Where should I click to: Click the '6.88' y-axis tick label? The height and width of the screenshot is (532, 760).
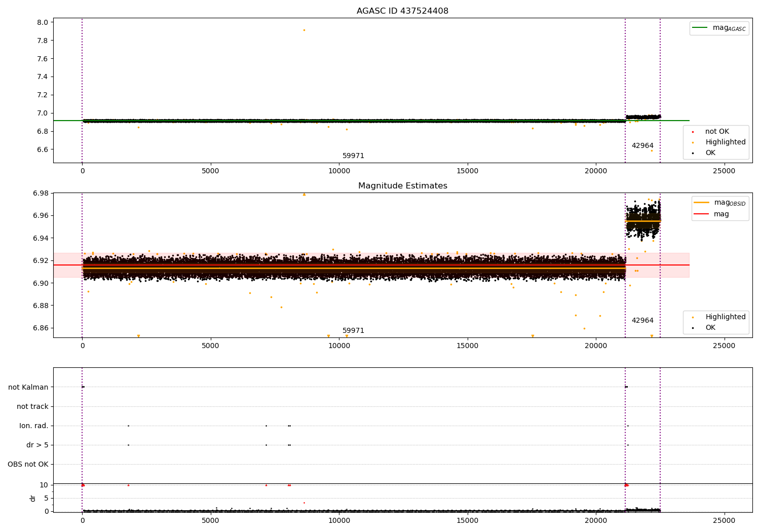pyautogui.click(x=41, y=306)
